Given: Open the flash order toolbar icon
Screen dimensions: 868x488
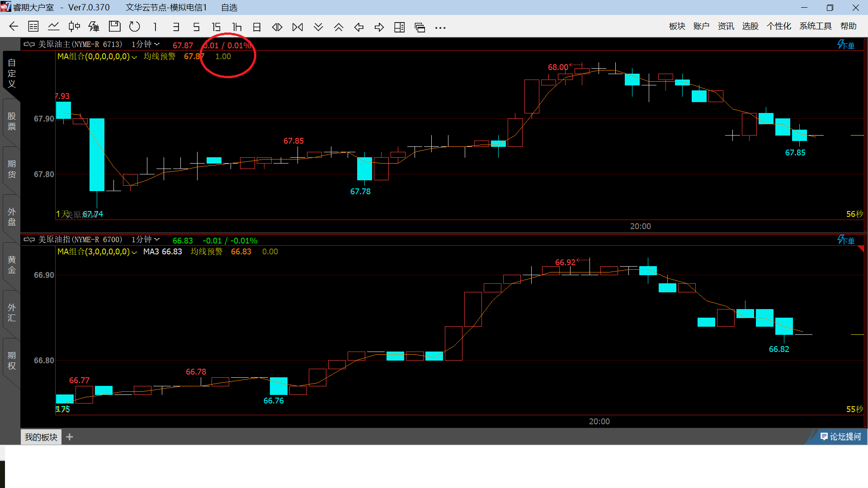Looking at the screenshot, I should click(94, 27).
